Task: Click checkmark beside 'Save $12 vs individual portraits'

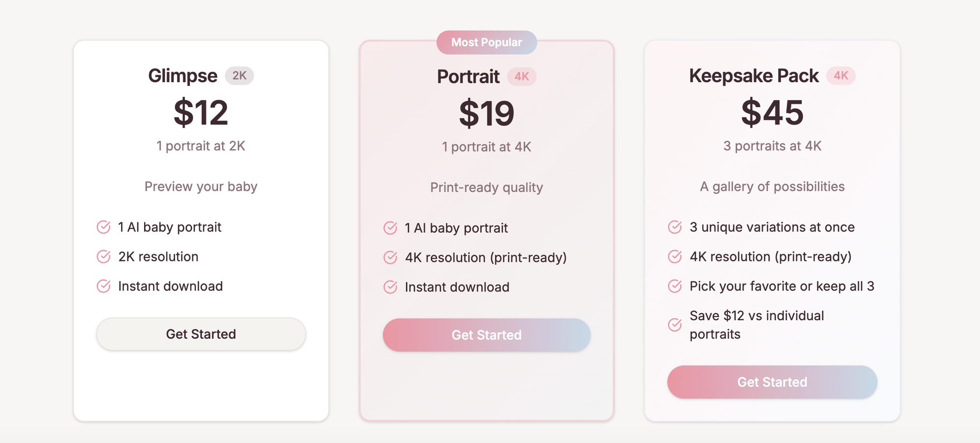Action: [675, 325]
